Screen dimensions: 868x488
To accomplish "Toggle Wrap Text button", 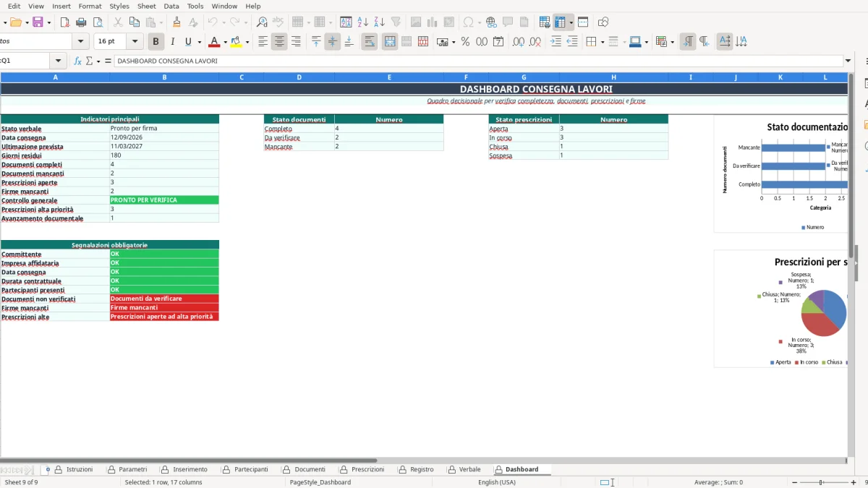I will 370,42.
